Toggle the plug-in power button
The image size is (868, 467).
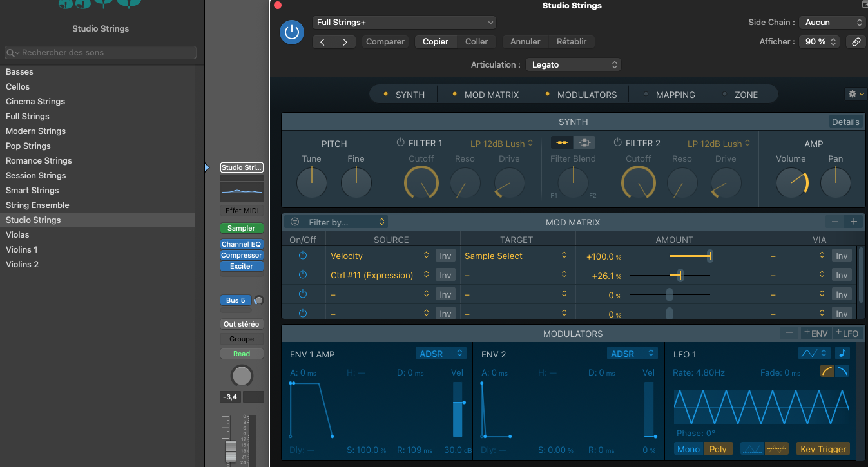(292, 32)
